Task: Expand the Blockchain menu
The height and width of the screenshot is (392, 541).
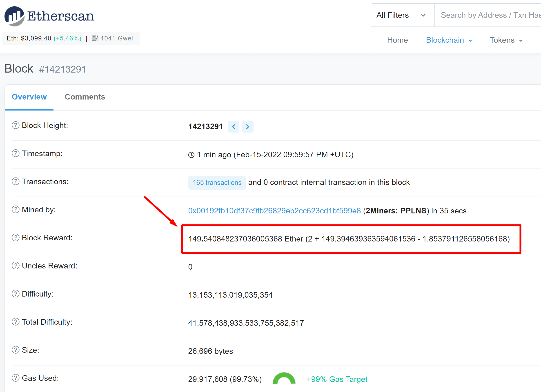Action: coord(449,40)
